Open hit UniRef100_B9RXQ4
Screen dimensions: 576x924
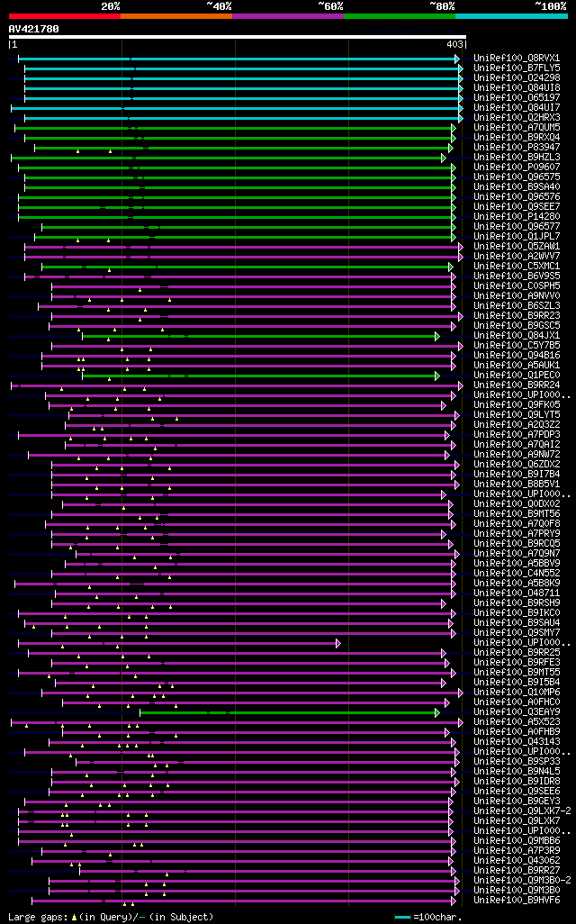517,137
